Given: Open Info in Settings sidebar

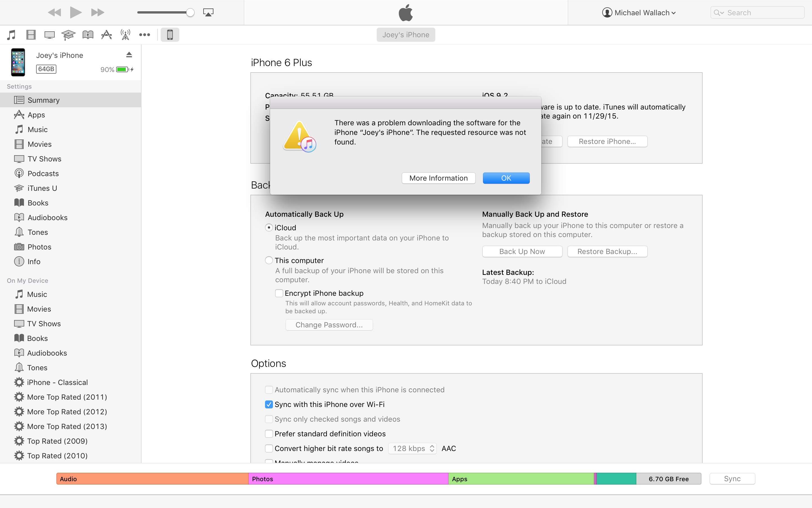Looking at the screenshot, I should tap(70, 261).
